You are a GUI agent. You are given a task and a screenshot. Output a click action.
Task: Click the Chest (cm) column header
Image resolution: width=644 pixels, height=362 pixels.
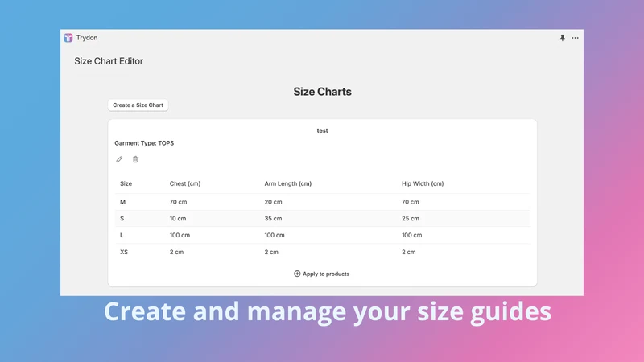[x=185, y=183]
